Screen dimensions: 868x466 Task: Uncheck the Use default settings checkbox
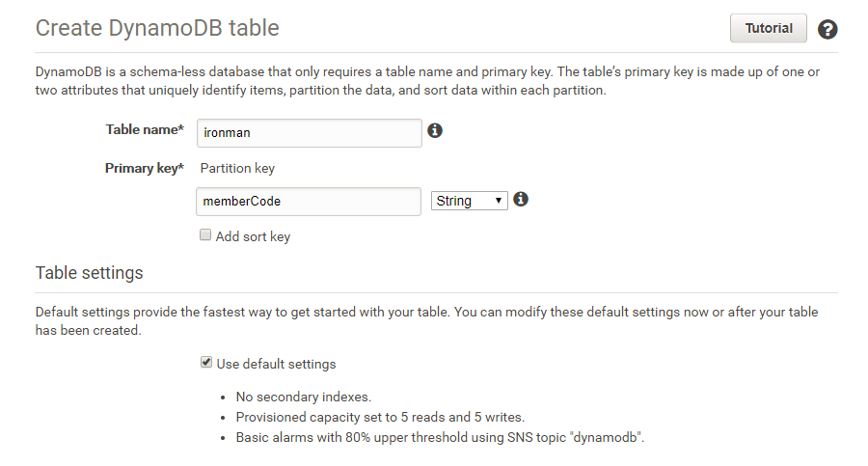(205, 363)
